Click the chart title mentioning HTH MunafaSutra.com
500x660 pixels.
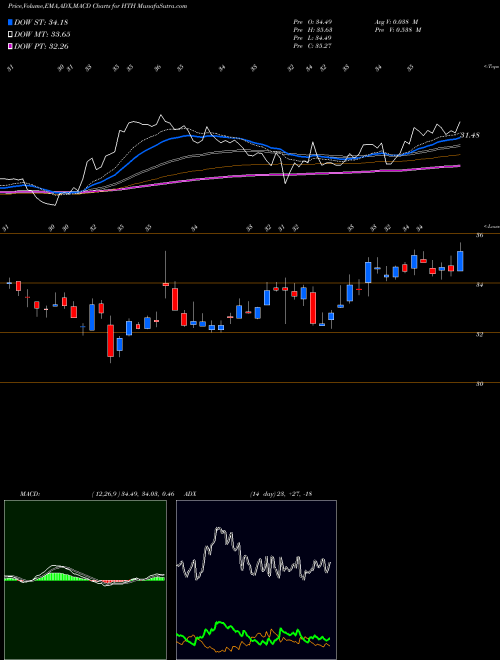coord(98,6)
